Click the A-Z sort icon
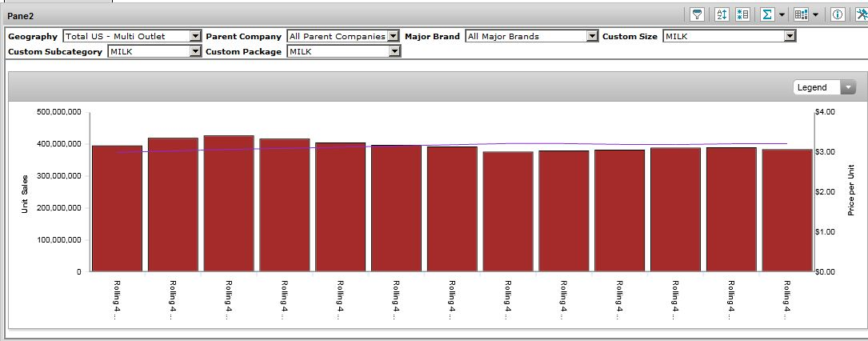 click(x=722, y=14)
